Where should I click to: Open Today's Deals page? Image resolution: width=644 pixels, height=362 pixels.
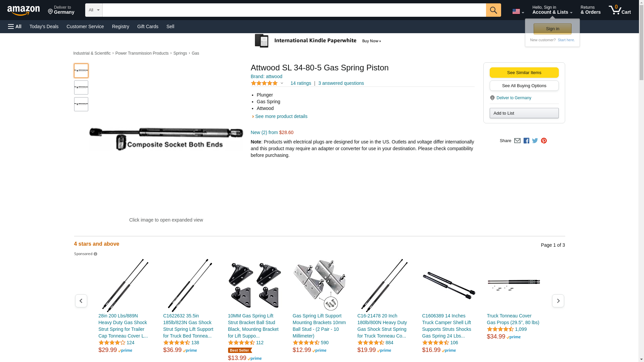coord(44,26)
